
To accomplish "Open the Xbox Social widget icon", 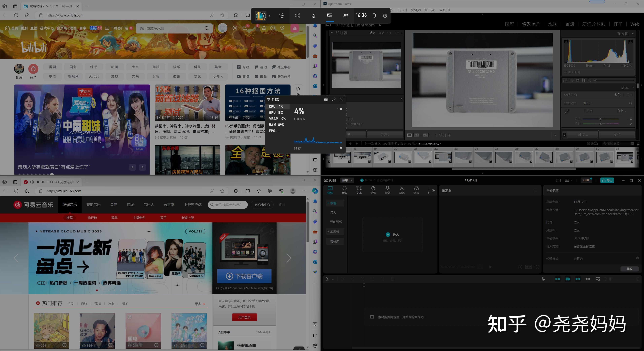I will click(x=346, y=15).
